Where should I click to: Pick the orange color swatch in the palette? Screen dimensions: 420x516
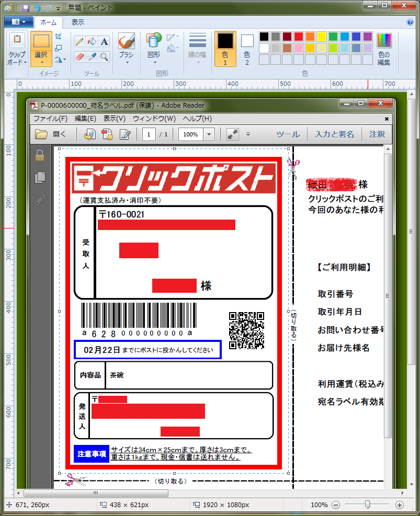tap(310, 37)
